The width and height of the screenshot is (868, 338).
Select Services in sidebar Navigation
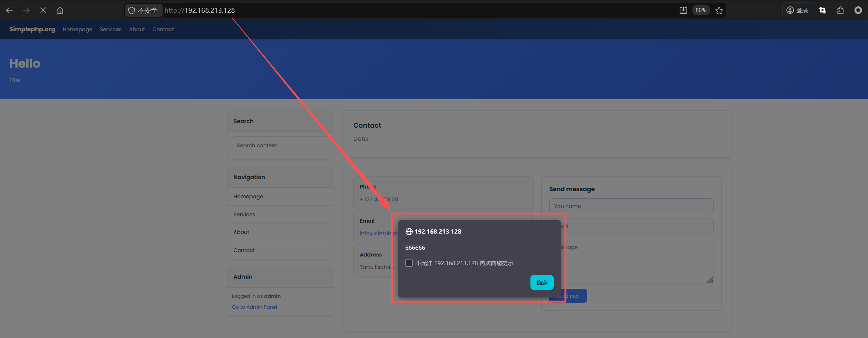[280, 214]
